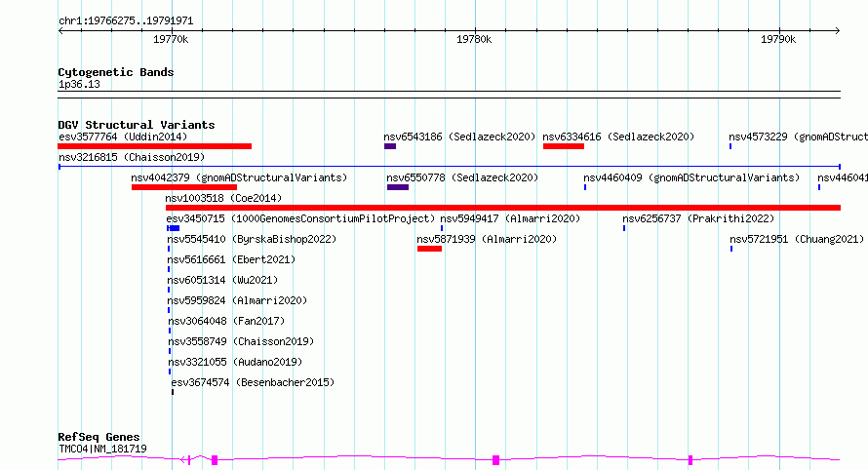Select nsv6550778 (Sedlazeck2020) label
The width and height of the screenshot is (868, 470).
point(462,177)
